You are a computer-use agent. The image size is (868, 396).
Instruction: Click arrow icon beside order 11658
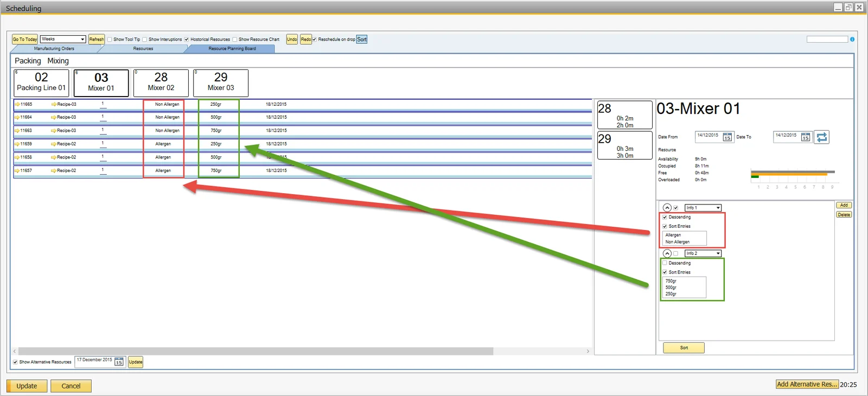pos(17,157)
